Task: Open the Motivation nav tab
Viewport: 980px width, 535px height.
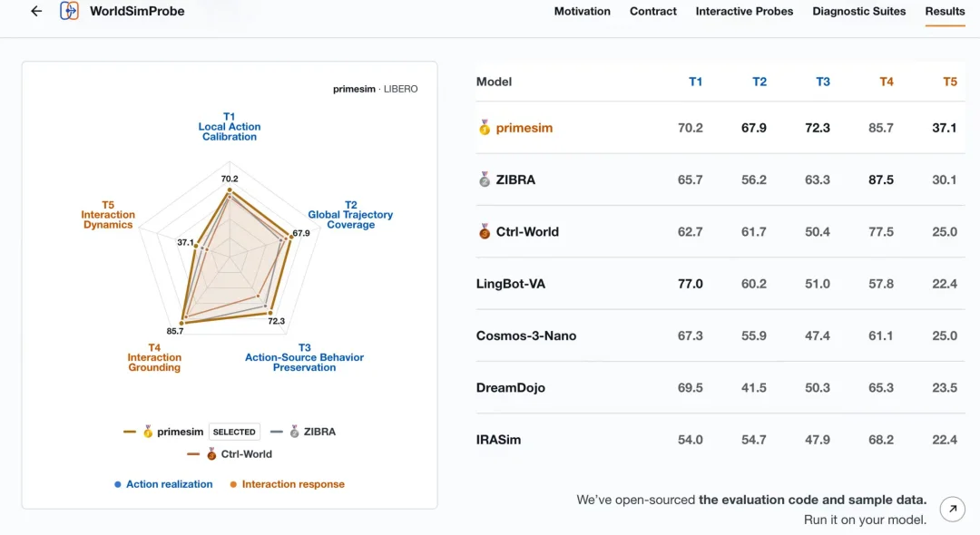Action: [x=582, y=11]
